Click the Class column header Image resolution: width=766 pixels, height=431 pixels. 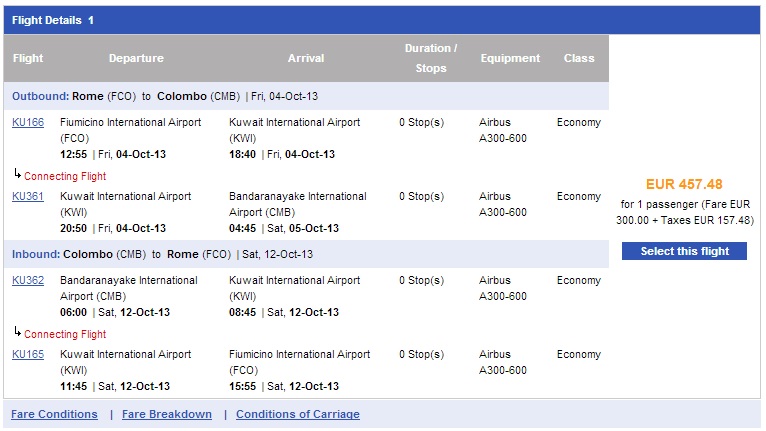(579, 58)
